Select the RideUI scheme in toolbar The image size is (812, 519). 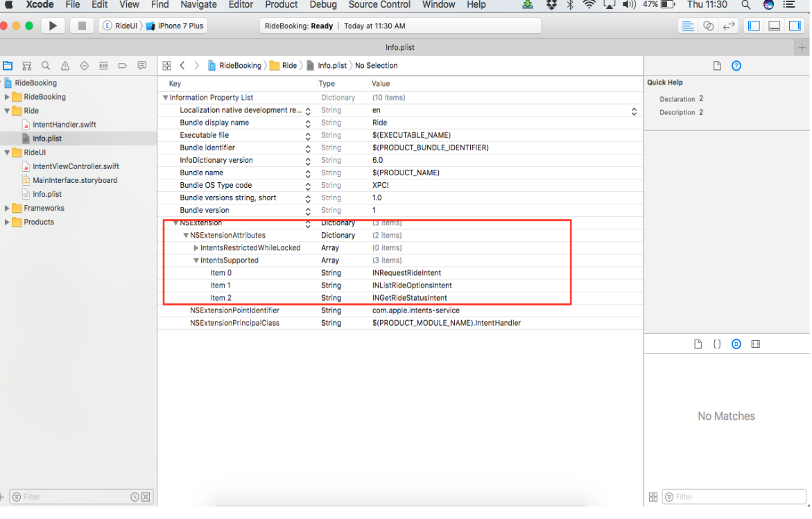[x=121, y=26]
